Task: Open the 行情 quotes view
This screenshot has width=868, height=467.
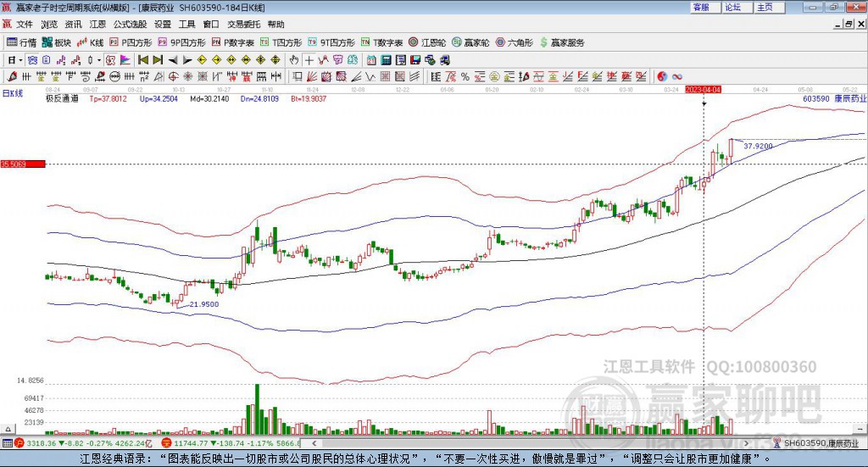Action: tap(21, 42)
